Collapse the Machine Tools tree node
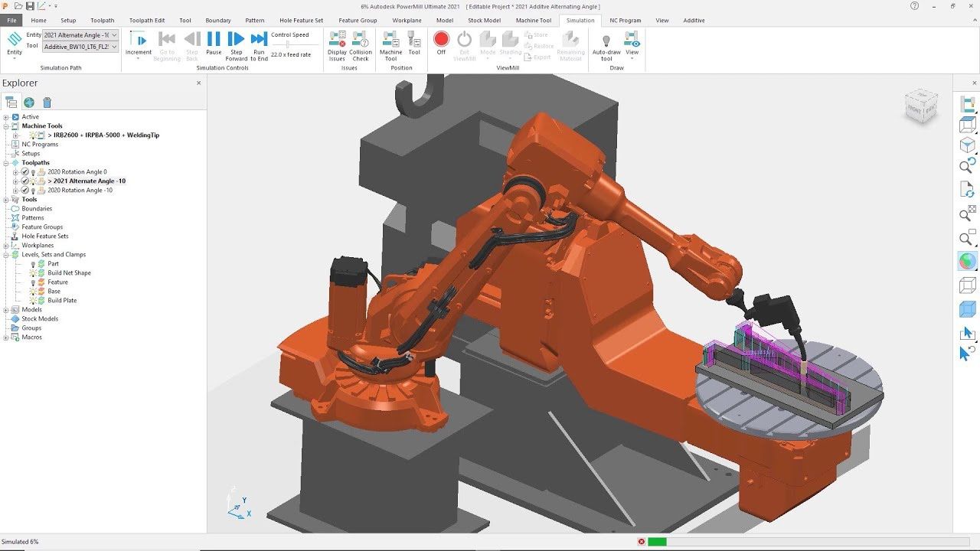 tap(6, 126)
